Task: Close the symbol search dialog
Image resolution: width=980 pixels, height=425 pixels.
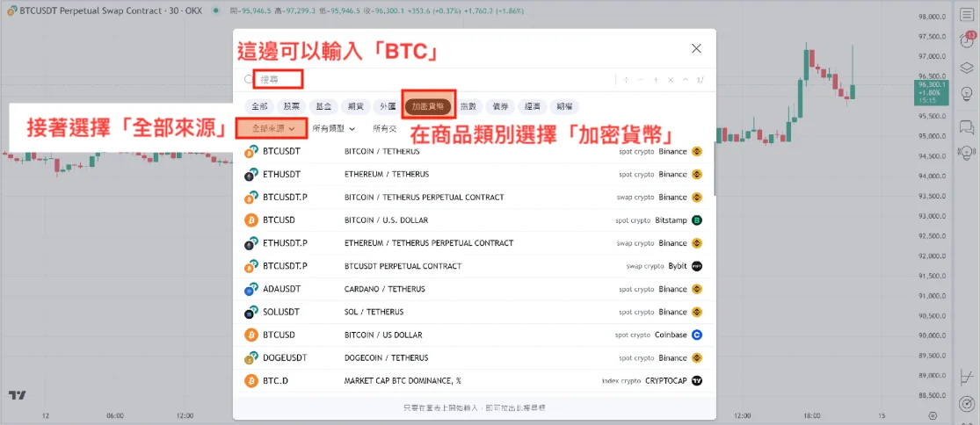Action: [696, 48]
